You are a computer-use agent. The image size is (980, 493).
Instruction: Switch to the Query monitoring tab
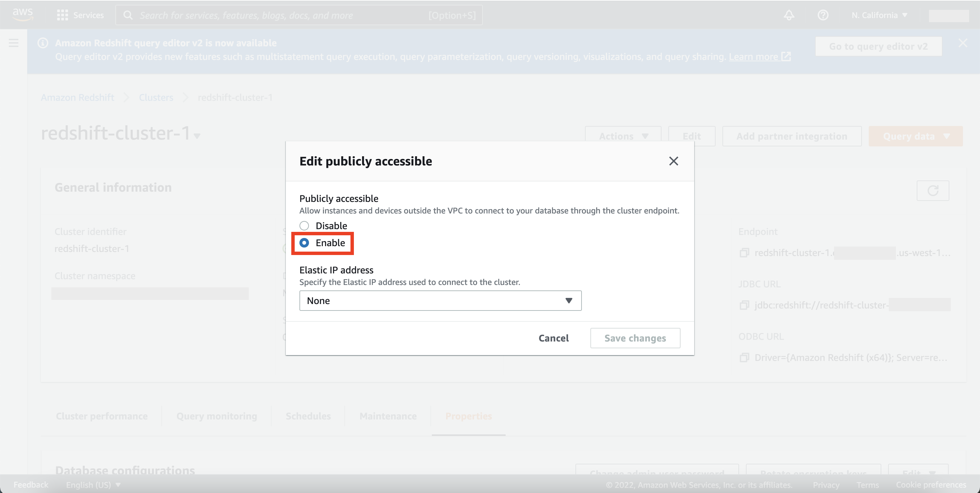[x=216, y=416]
